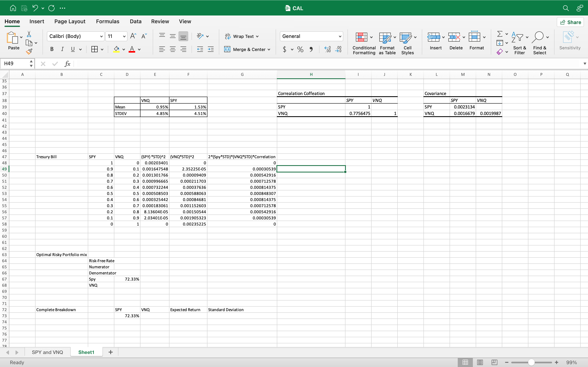This screenshot has width=588, height=367.
Task: Open Conditional Formatting
Action: (x=364, y=43)
